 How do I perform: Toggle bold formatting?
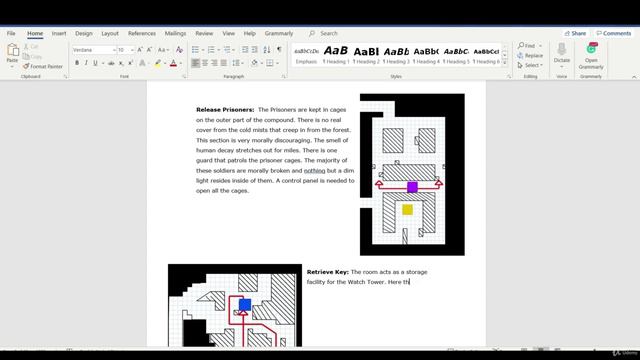77,63
